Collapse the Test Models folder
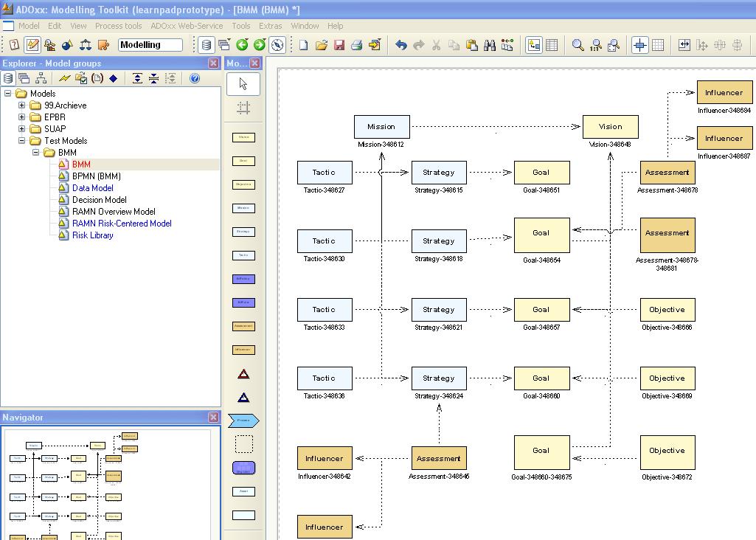Viewport: 756px width, 540px height. [x=21, y=140]
